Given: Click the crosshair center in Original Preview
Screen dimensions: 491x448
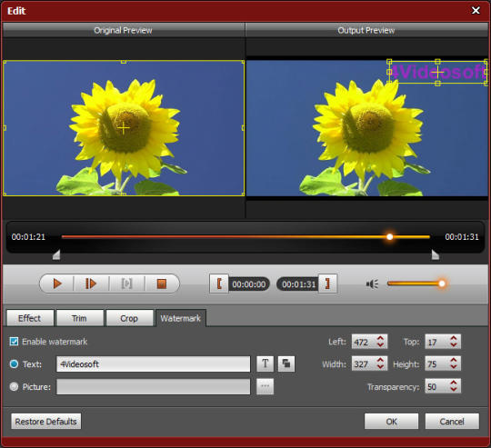Looking at the screenshot, I should click(x=124, y=128).
